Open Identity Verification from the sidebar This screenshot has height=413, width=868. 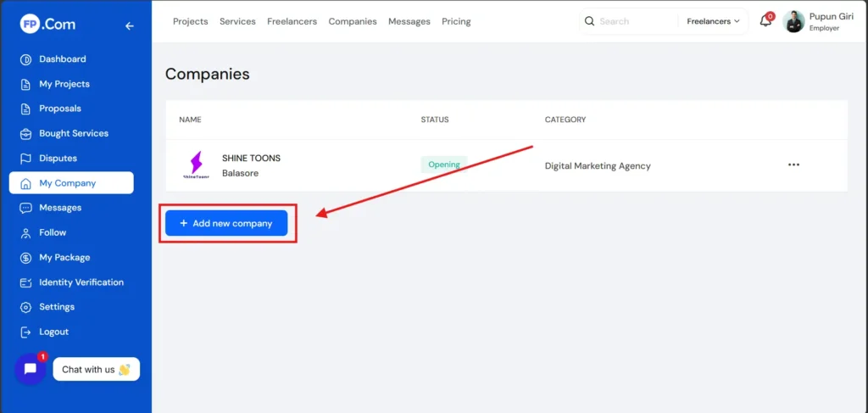tap(81, 282)
